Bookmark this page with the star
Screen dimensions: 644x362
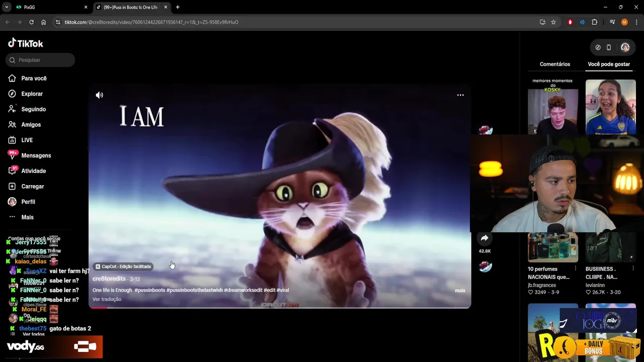(x=553, y=22)
